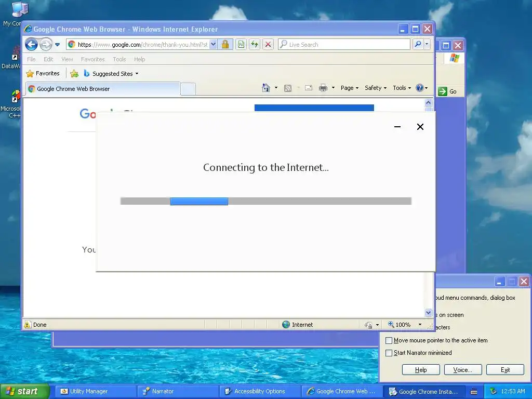The image size is (532, 399).
Task: Click the Windows flag logo in background window
Action: (454, 58)
